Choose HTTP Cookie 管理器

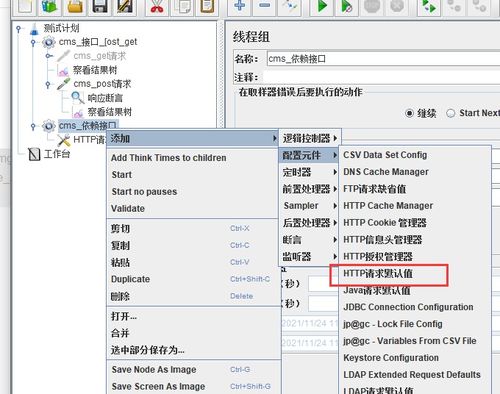(415, 223)
